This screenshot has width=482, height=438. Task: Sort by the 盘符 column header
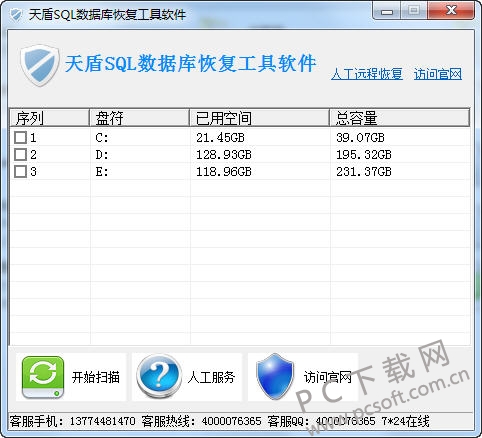pyautogui.click(x=139, y=117)
